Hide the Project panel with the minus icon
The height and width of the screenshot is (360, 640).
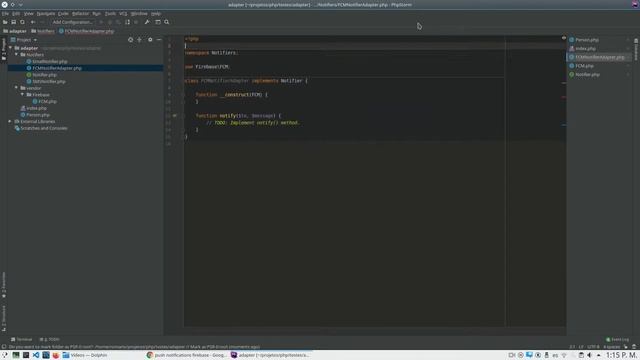click(x=159, y=40)
